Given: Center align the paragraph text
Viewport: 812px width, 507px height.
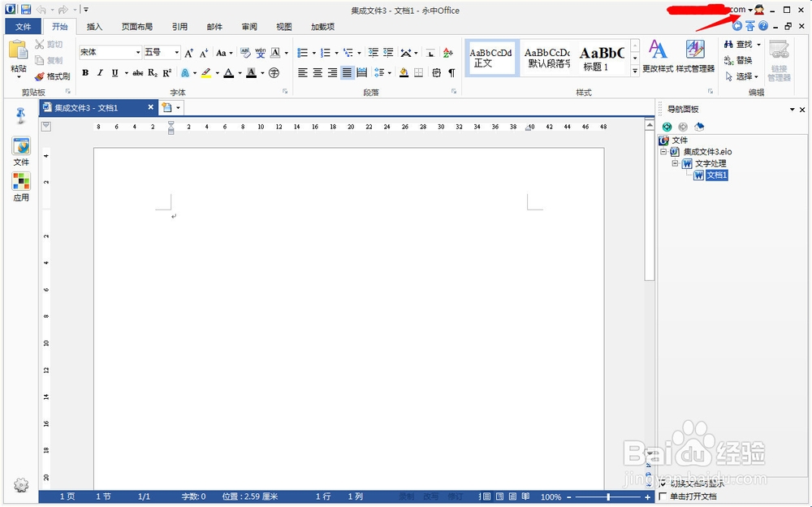Looking at the screenshot, I should [317, 73].
